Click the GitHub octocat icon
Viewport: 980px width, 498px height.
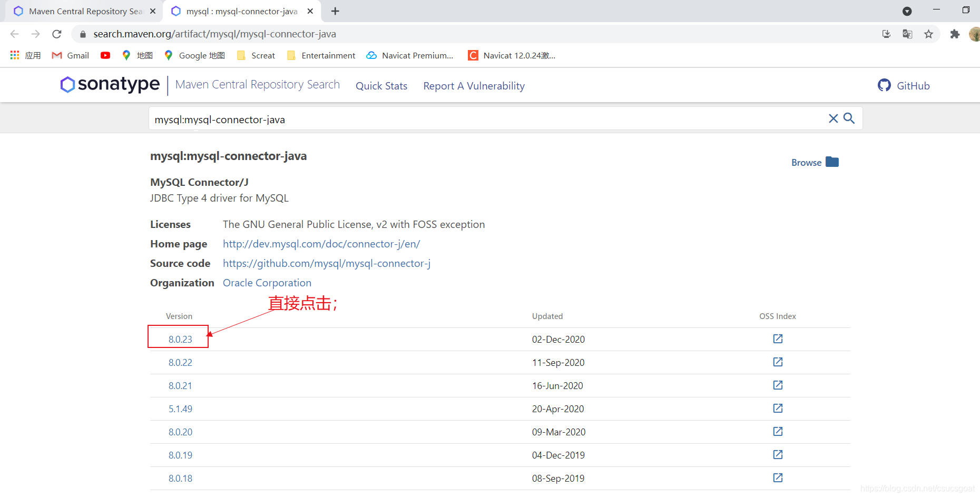tap(884, 85)
